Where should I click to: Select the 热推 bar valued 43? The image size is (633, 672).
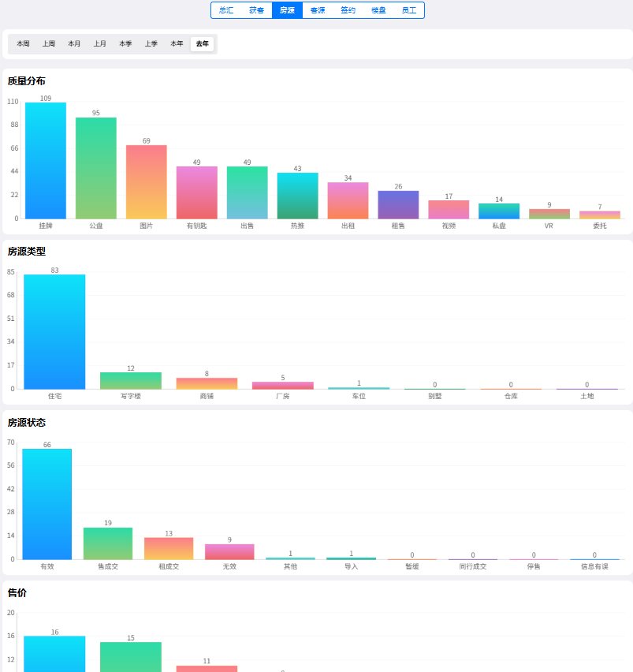click(x=298, y=196)
